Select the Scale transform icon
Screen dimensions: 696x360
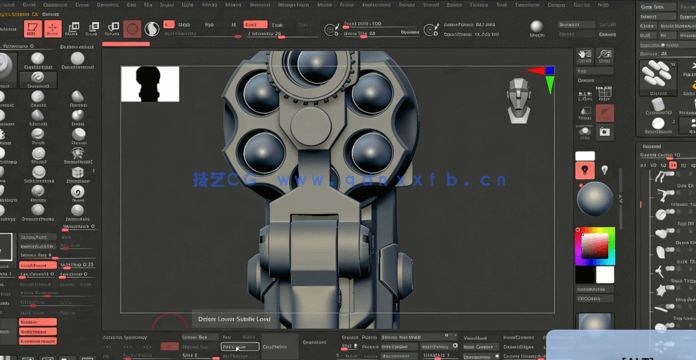point(92,29)
